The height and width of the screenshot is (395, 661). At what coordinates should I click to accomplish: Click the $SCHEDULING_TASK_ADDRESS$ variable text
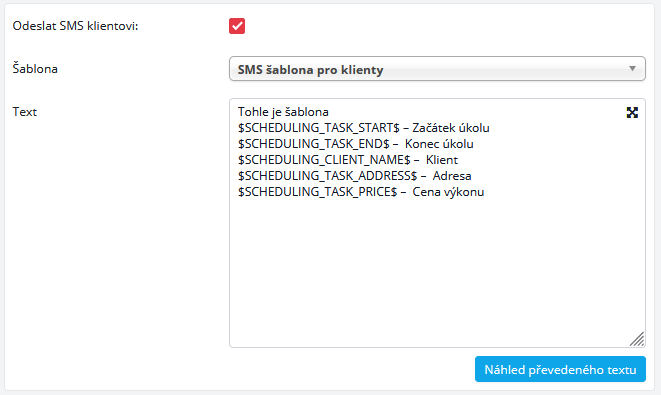327,176
